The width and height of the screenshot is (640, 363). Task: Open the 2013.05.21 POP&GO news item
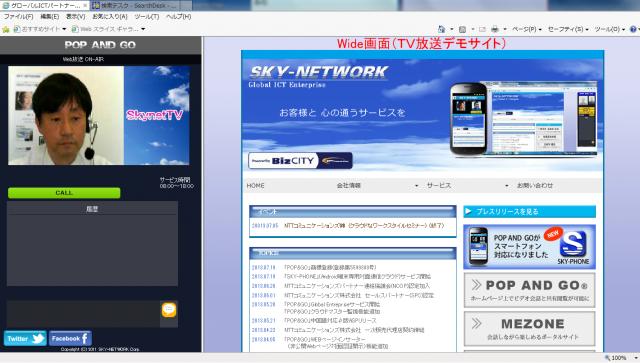point(330,321)
